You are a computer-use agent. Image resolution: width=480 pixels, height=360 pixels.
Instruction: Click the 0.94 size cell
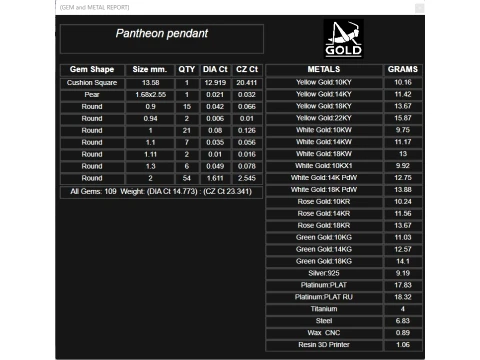pyautogui.click(x=150, y=119)
